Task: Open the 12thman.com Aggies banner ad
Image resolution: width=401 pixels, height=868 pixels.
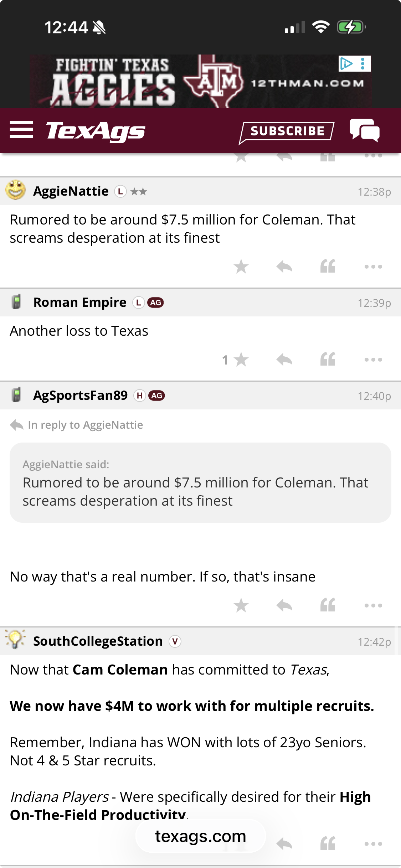Action: click(200, 82)
